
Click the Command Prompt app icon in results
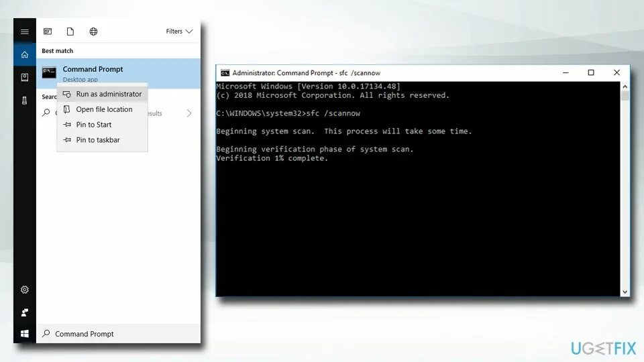pyautogui.click(x=49, y=72)
